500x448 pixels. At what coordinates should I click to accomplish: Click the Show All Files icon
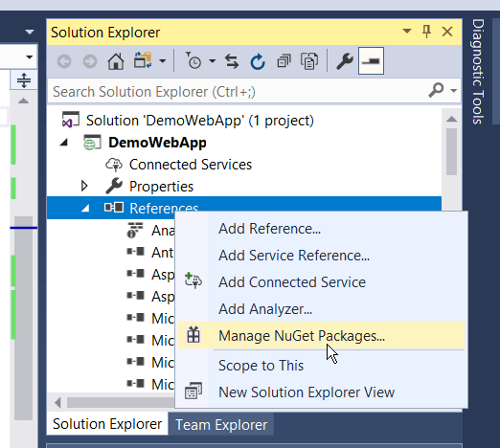tap(309, 61)
